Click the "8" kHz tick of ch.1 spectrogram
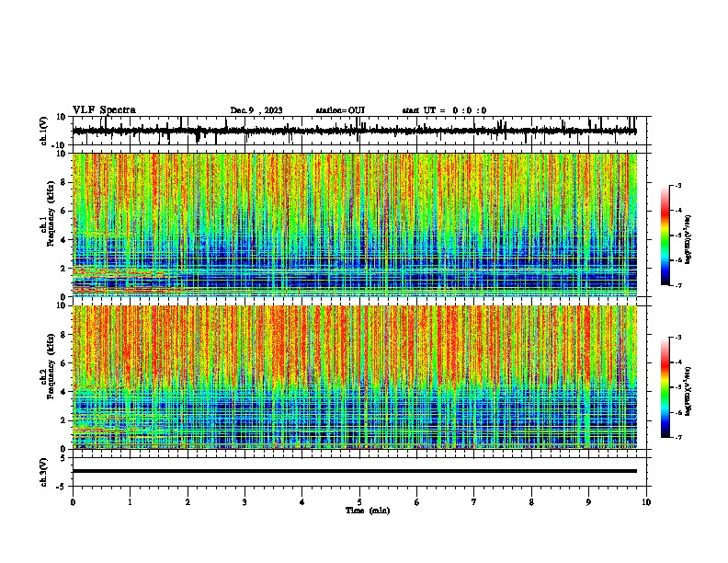728x563 pixels. [63, 182]
